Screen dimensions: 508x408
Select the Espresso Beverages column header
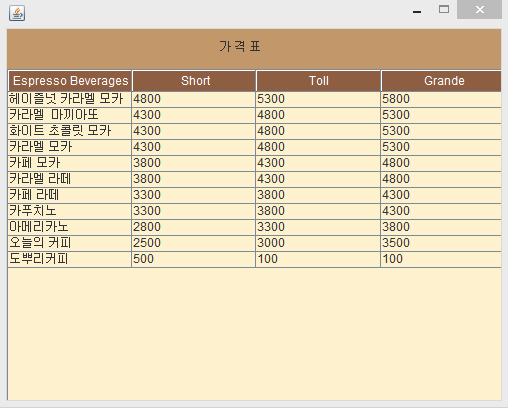pos(70,81)
